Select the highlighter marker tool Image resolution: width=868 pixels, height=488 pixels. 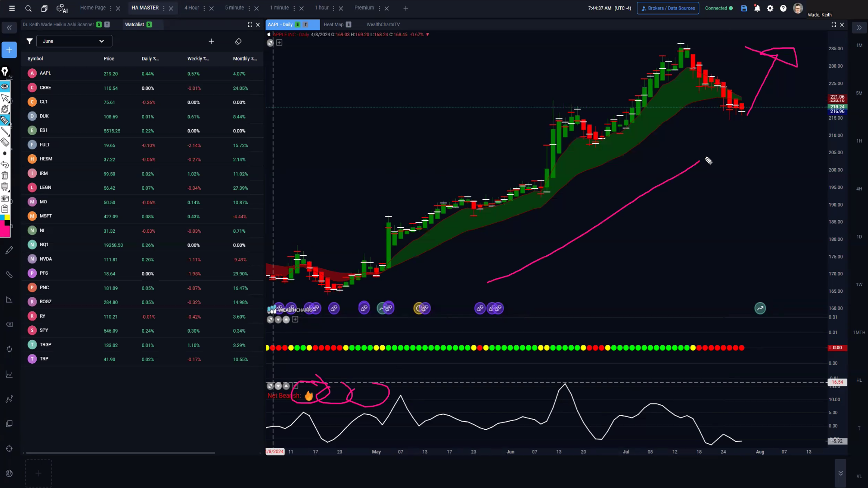5,120
